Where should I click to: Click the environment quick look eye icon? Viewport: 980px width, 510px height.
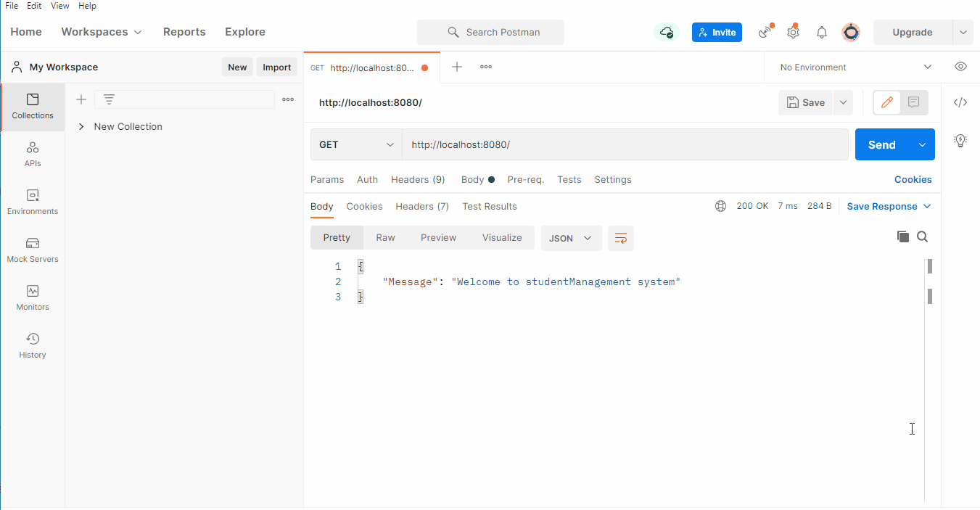pyautogui.click(x=960, y=67)
